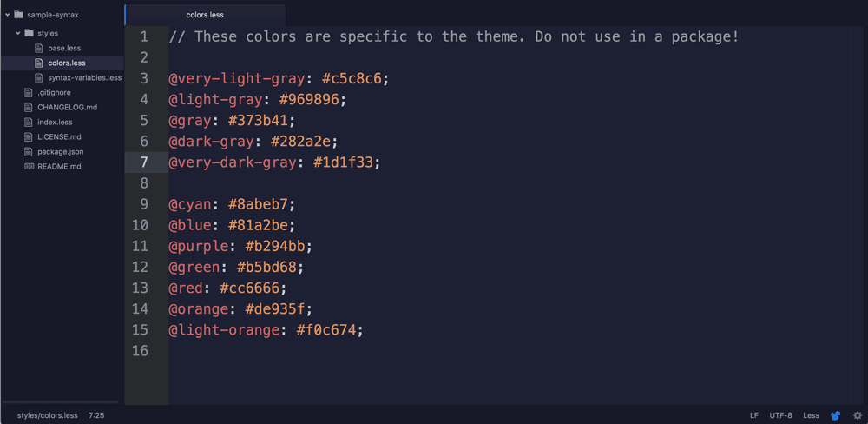Click the file icon beside .gitignore

[x=29, y=92]
